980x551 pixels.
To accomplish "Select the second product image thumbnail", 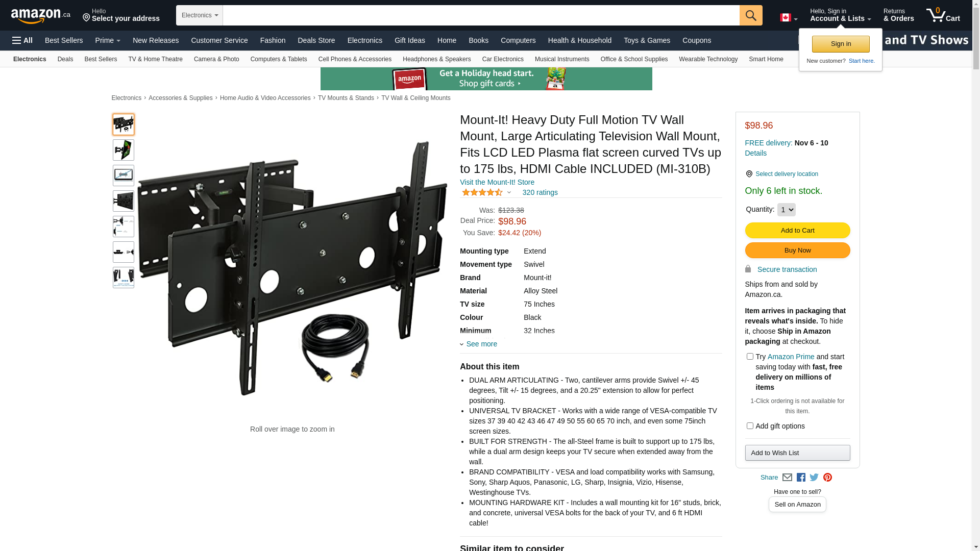I will [x=124, y=150].
